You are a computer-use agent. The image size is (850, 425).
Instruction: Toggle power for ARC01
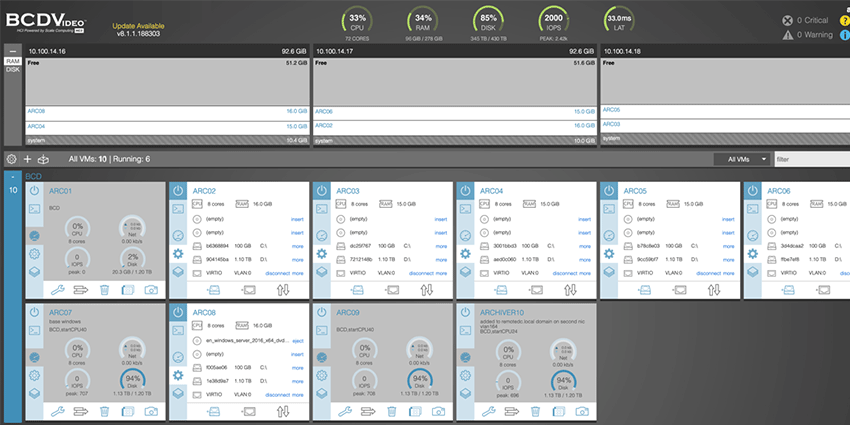(x=34, y=191)
